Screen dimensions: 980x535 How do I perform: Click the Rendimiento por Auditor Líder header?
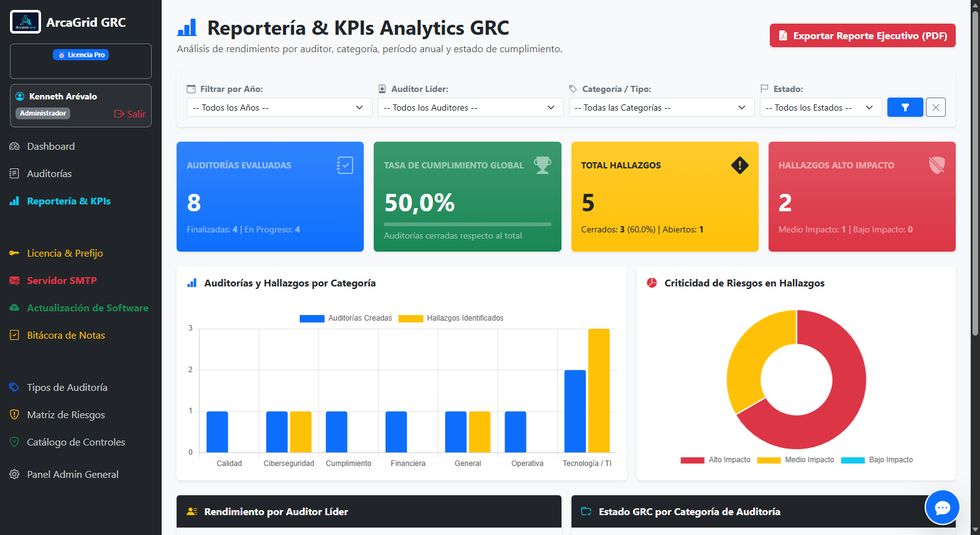coord(369,511)
